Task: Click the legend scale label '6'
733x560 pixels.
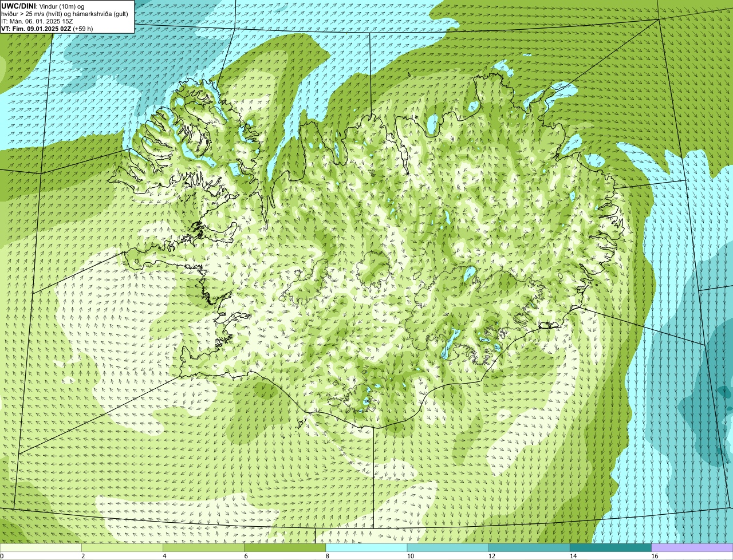Action: [246, 556]
